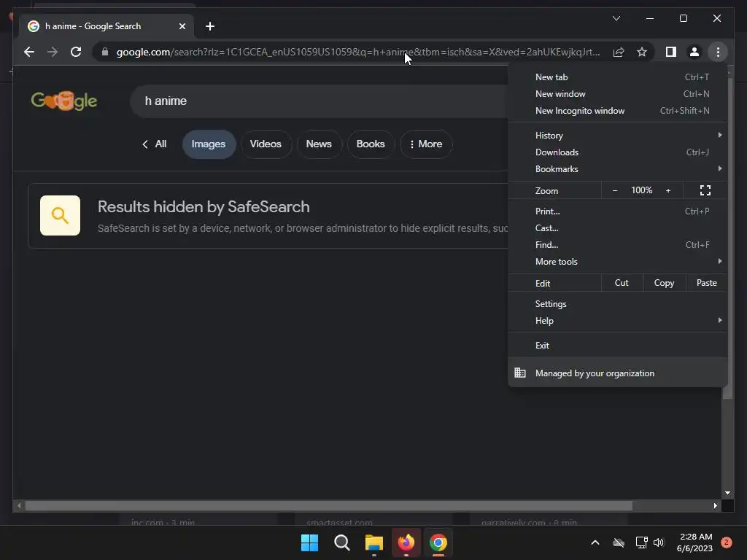This screenshot has width=747, height=560.
Task: Open the profile avatar menu
Action: pos(694,52)
